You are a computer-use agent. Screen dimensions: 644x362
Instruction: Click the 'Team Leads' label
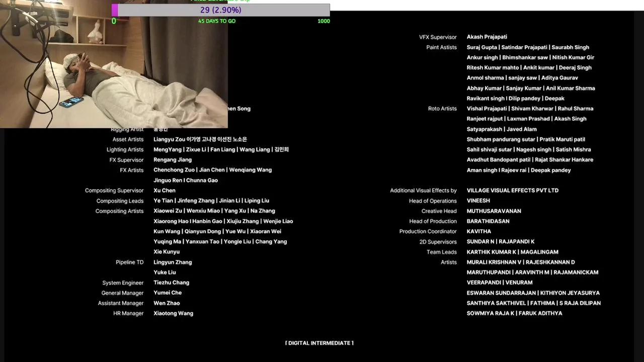[442, 252]
